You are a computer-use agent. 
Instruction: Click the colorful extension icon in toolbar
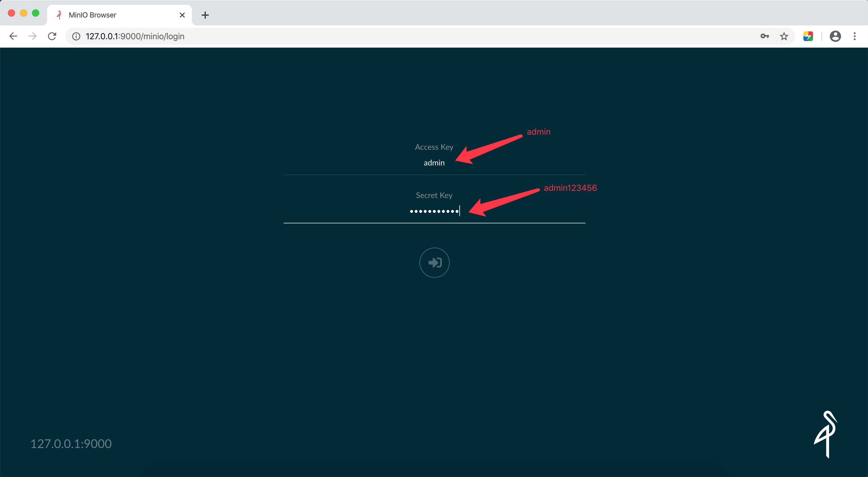pos(808,36)
